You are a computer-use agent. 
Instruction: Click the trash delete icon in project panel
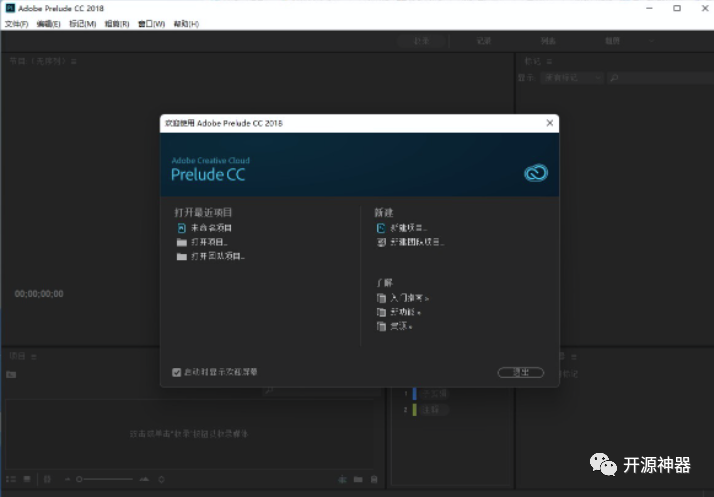click(374, 479)
